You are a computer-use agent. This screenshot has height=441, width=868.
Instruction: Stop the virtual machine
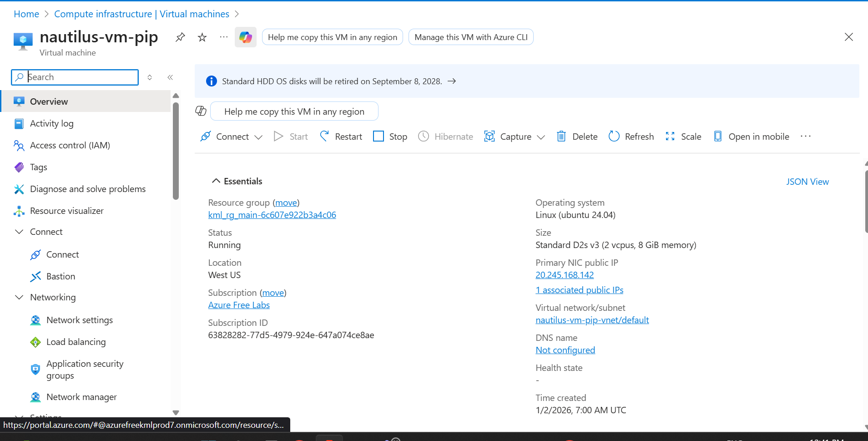pos(378,136)
